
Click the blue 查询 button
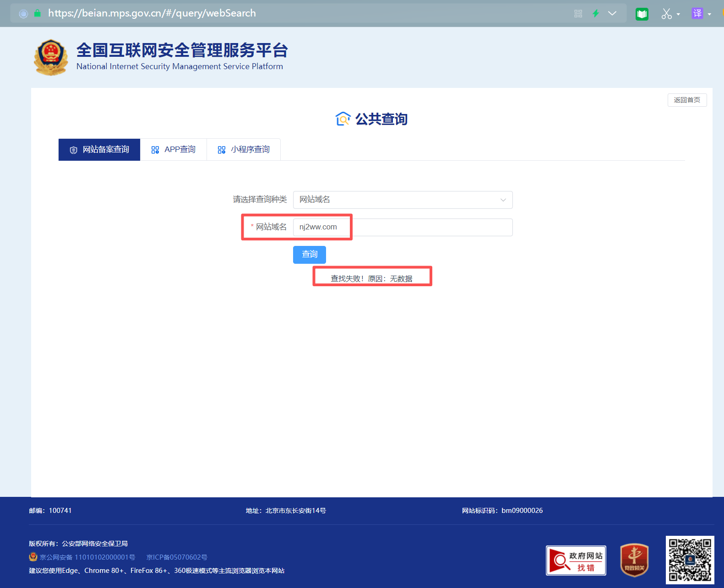[310, 255]
